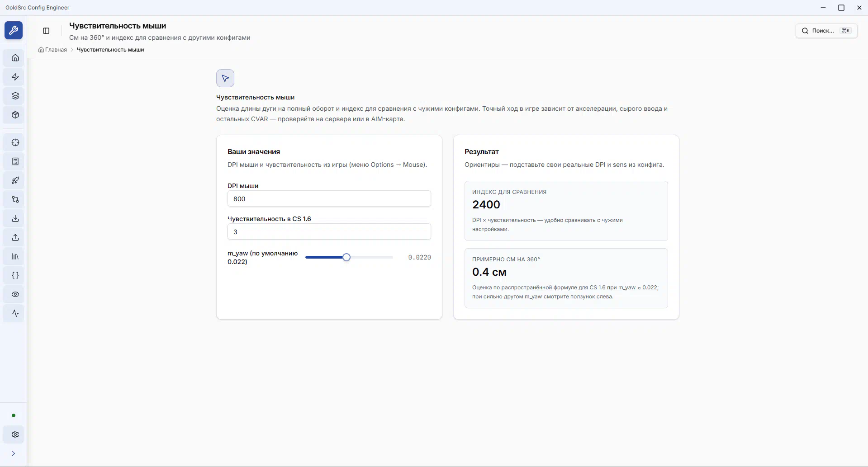Open settings via the gear icon
This screenshot has height=467, width=868.
tap(15, 435)
